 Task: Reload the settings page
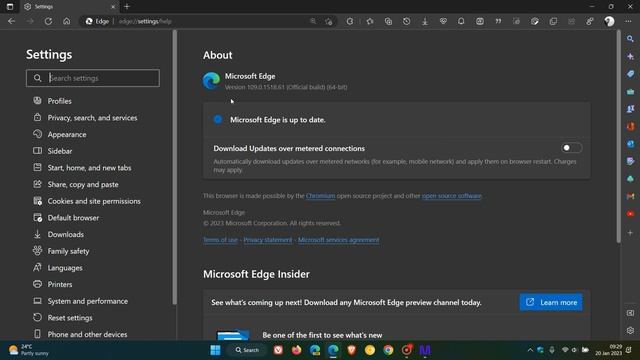tap(48, 21)
